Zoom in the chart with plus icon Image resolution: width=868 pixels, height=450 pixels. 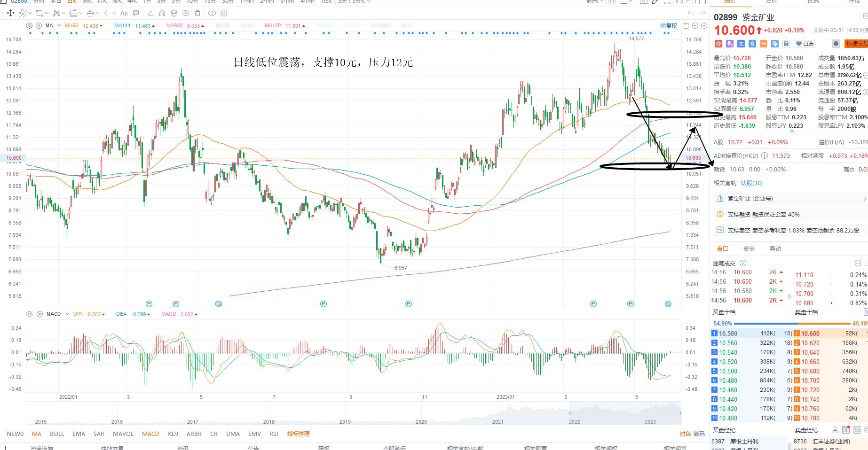[x=704, y=26]
